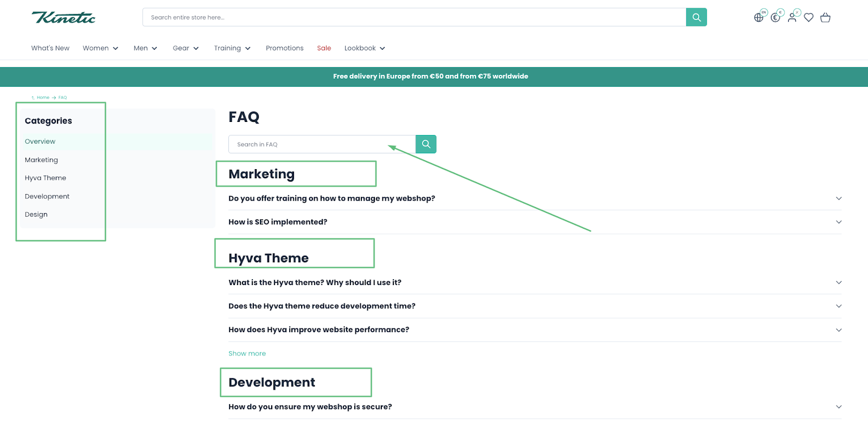Click the Kinetic logo
The height and width of the screenshot is (426, 868).
[63, 17]
